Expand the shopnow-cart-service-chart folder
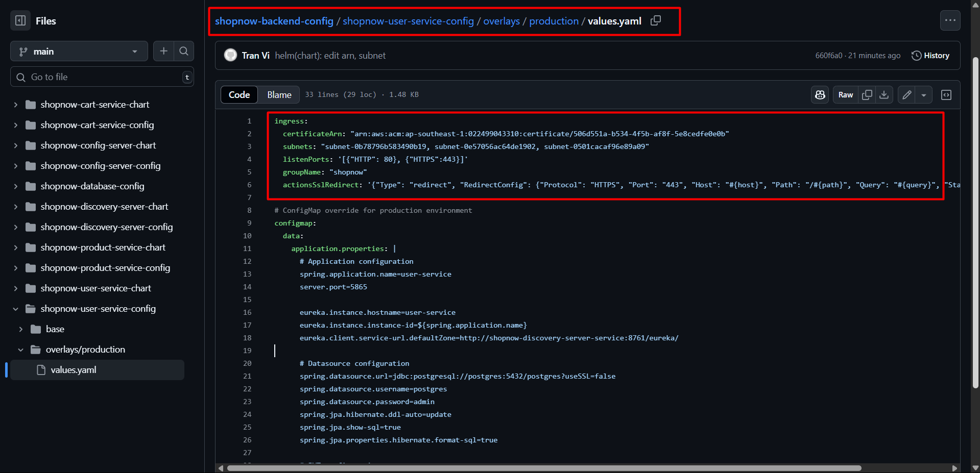Screen dimensions: 980x473 (16, 105)
